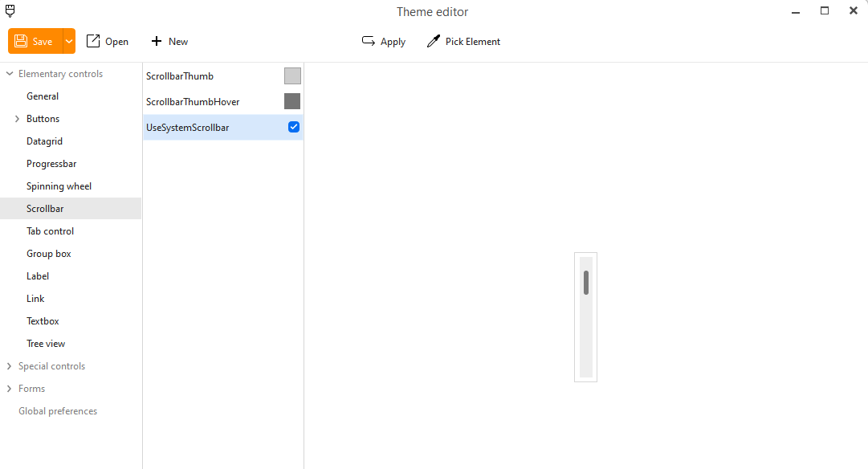Select Datagrid in the controls tree
The height and width of the screenshot is (469, 868).
tap(44, 141)
